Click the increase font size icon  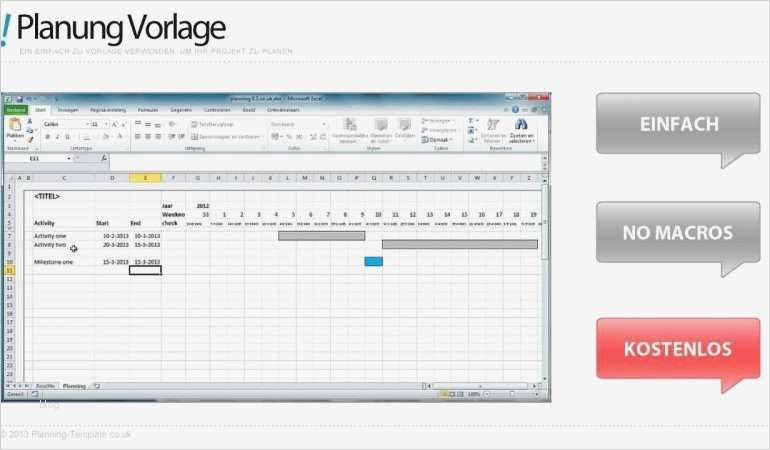click(114, 124)
